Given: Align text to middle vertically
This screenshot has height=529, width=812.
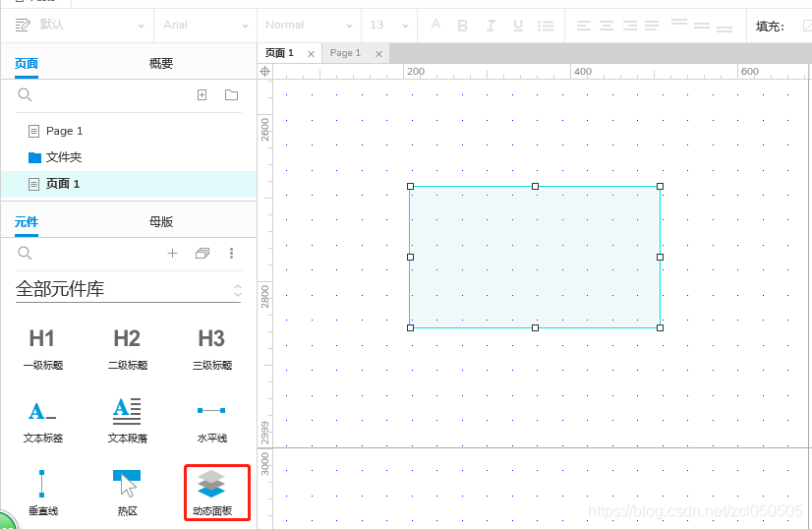Looking at the screenshot, I should [702, 26].
